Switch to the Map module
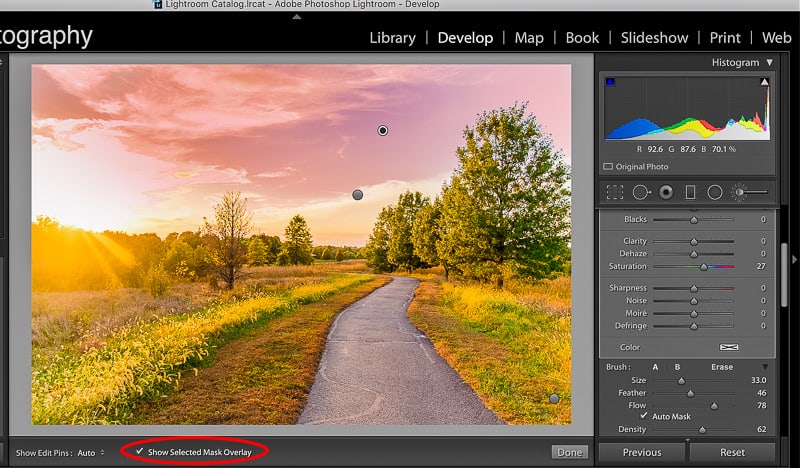Viewport: 800px width, 468px height. click(529, 38)
